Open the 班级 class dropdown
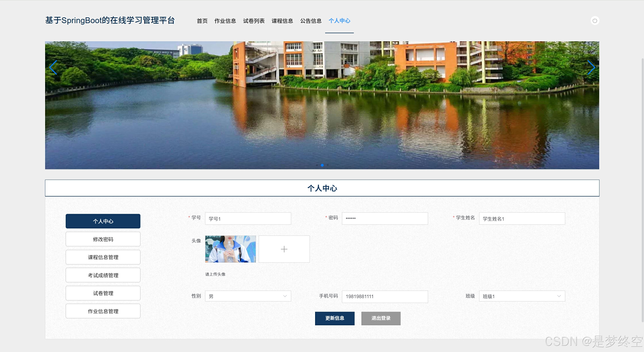 click(522, 296)
